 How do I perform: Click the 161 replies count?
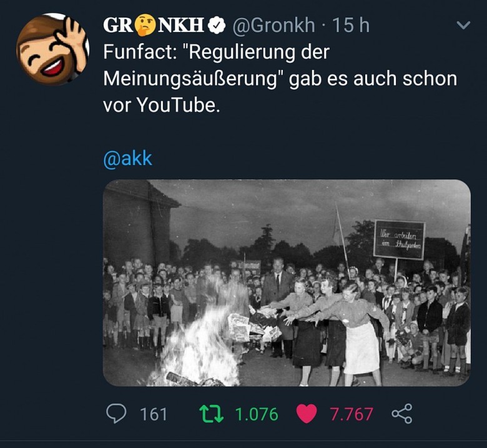coord(154,414)
